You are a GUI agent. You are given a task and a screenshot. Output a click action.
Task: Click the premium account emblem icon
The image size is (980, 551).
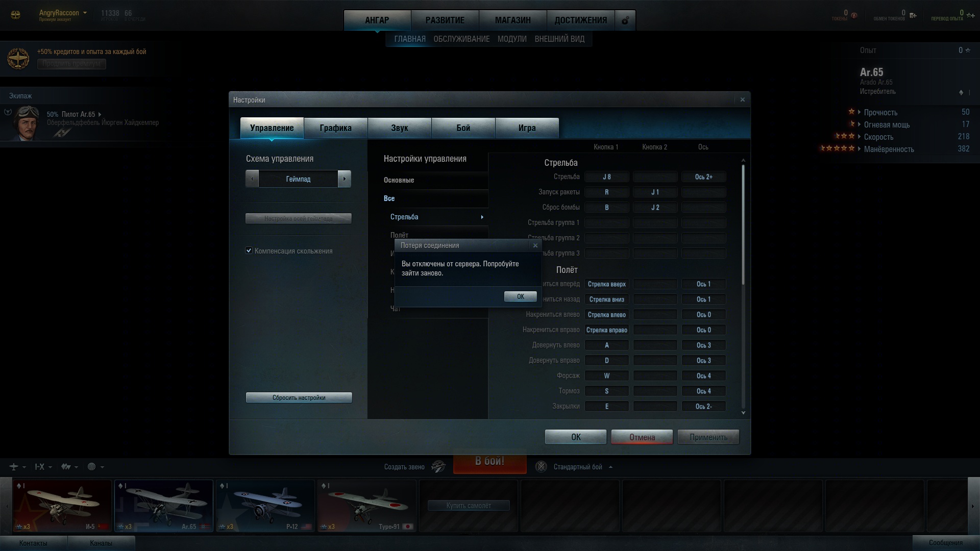tap(18, 59)
